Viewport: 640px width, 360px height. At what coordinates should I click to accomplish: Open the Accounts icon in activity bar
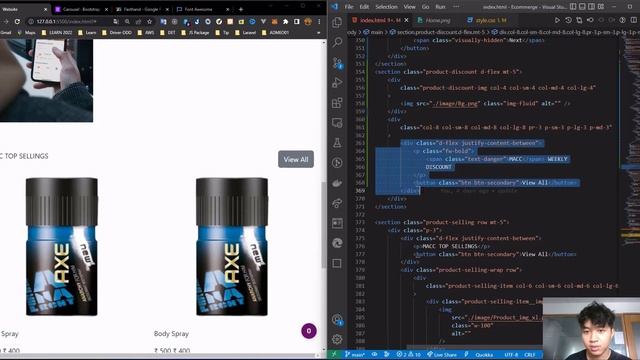pyautogui.click(x=337, y=320)
